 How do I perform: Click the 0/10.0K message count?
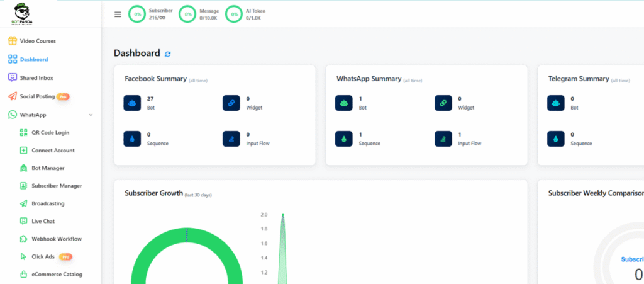[x=208, y=18]
